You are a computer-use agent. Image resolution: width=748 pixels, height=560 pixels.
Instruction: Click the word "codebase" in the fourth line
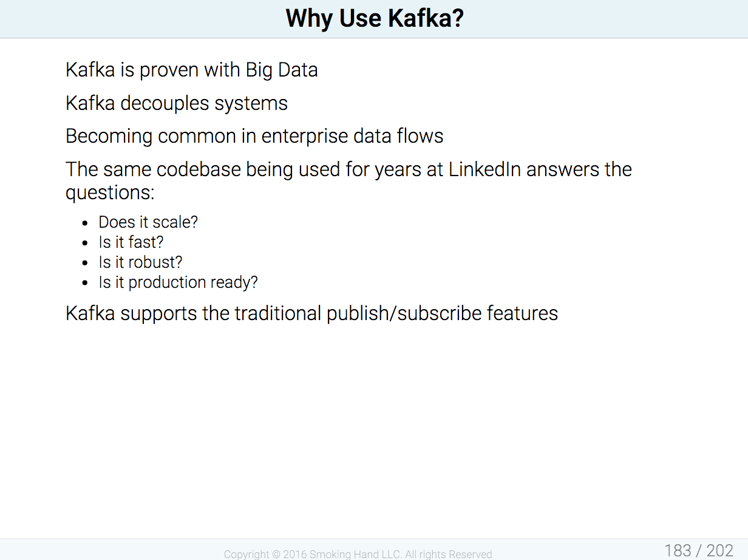coord(199,169)
